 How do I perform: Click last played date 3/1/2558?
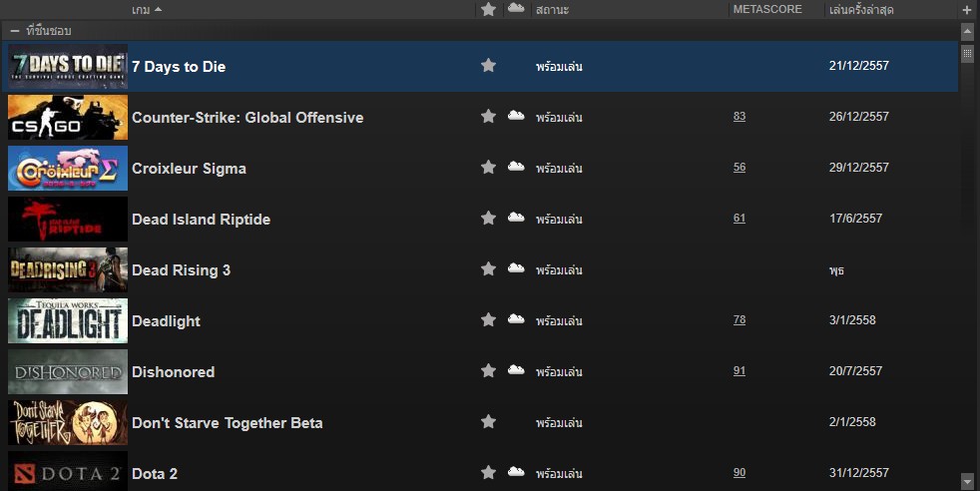852,319
